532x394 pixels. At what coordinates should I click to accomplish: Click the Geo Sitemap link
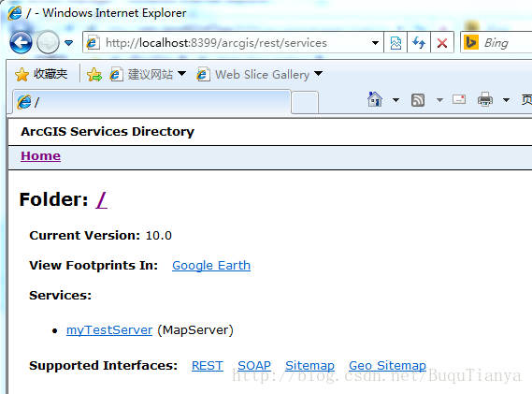(387, 366)
